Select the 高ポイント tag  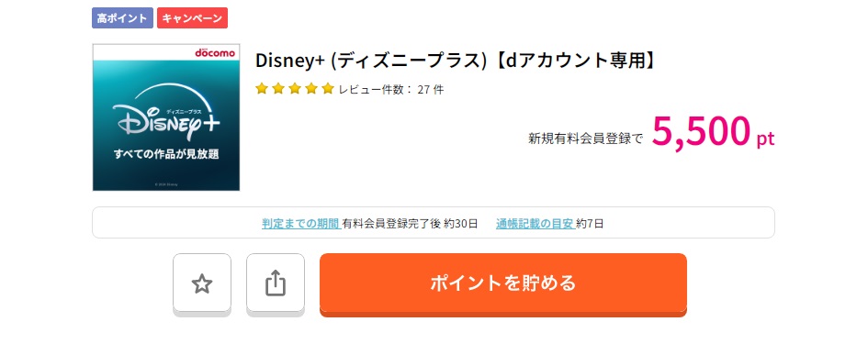coord(122,17)
